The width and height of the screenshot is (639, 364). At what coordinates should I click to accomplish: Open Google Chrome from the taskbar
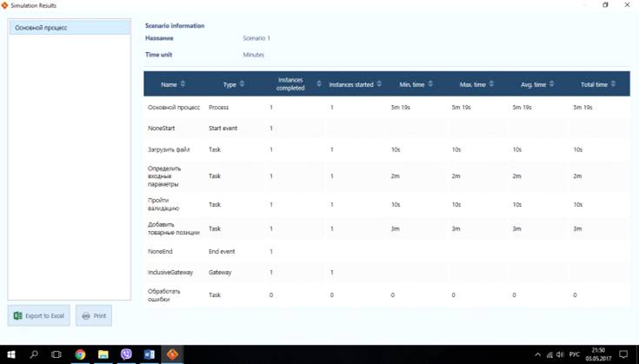click(x=80, y=354)
